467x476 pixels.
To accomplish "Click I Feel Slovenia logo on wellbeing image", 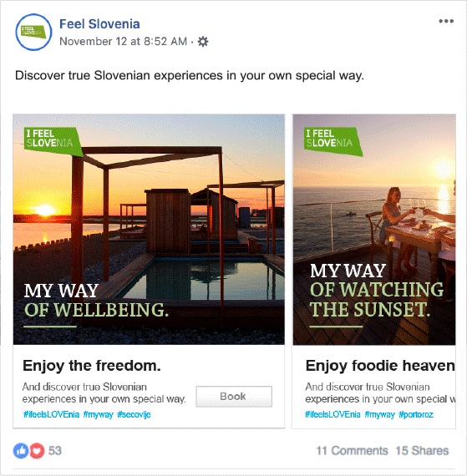I will pyautogui.click(x=53, y=141).
